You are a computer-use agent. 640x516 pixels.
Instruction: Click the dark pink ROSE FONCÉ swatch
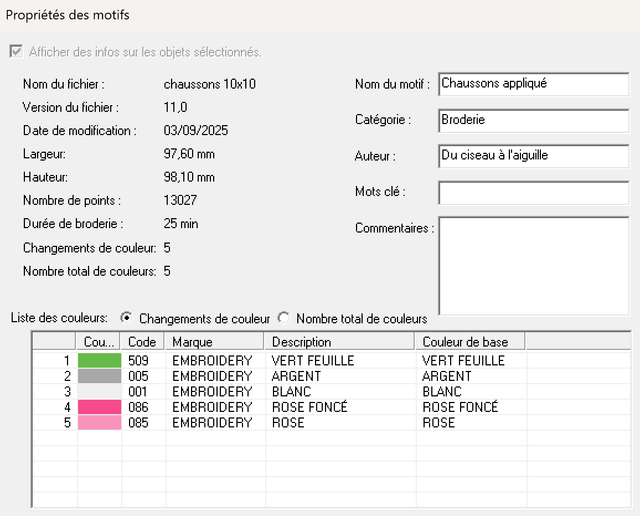[x=99, y=408]
